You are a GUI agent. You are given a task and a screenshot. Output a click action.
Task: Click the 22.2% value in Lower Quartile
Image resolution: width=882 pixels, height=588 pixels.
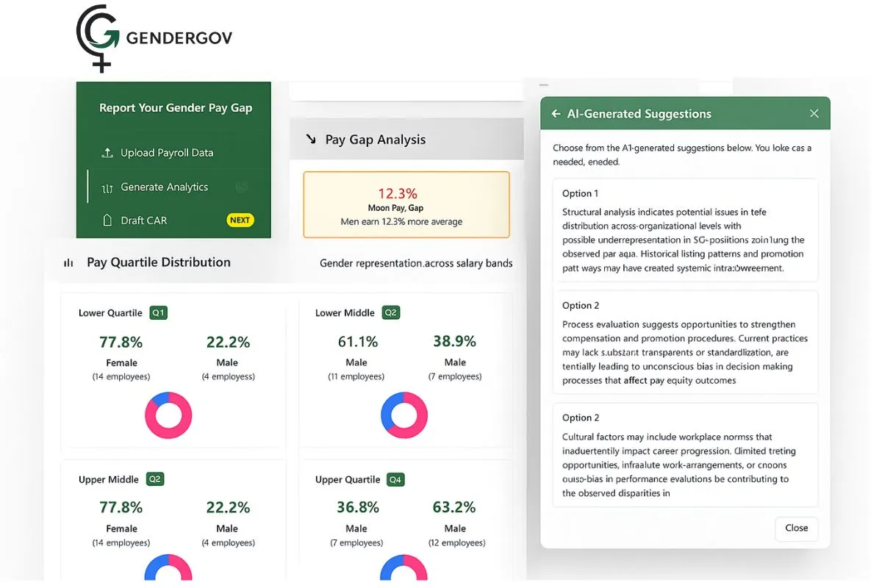pyautogui.click(x=228, y=342)
